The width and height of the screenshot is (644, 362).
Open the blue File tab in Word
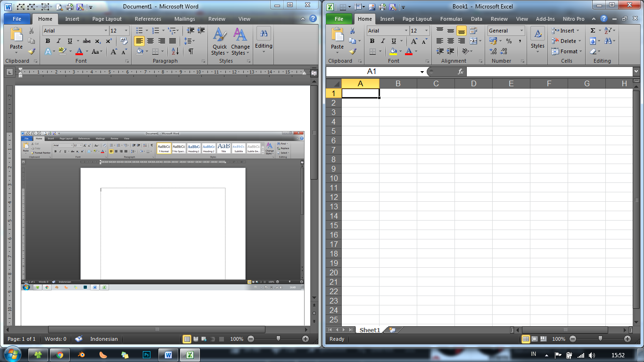pyautogui.click(x=17, y=19)
